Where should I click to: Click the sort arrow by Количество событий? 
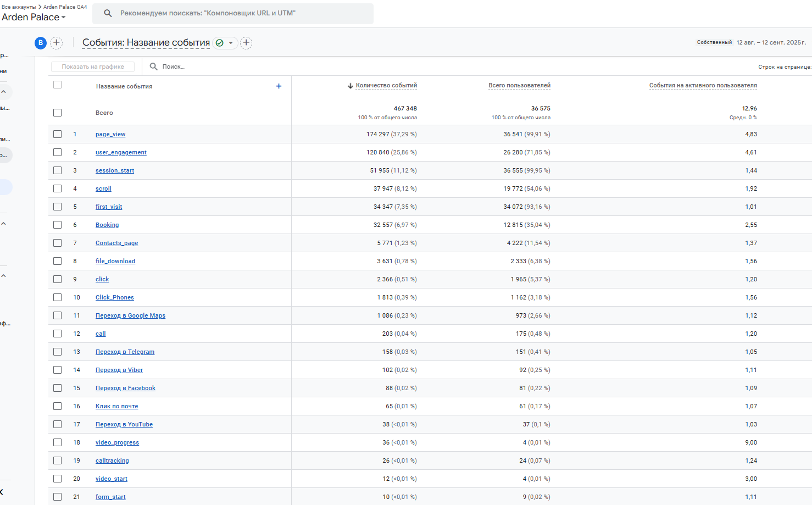[x=350, y=86]
